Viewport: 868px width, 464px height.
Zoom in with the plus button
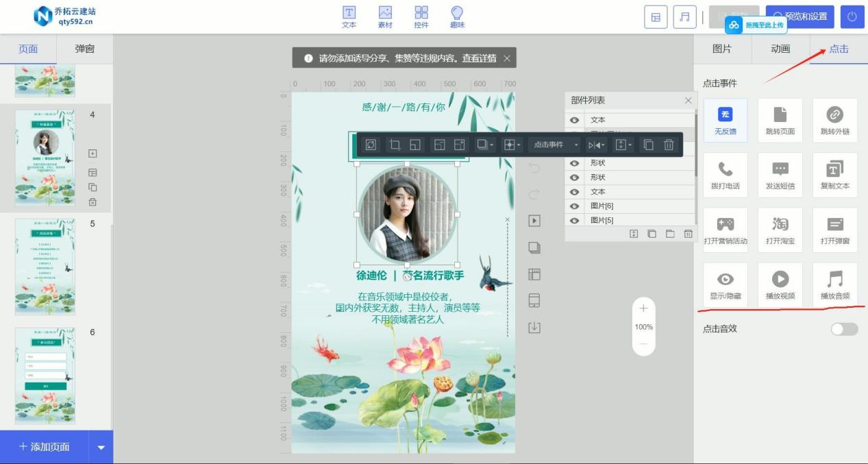pos(643,308)
